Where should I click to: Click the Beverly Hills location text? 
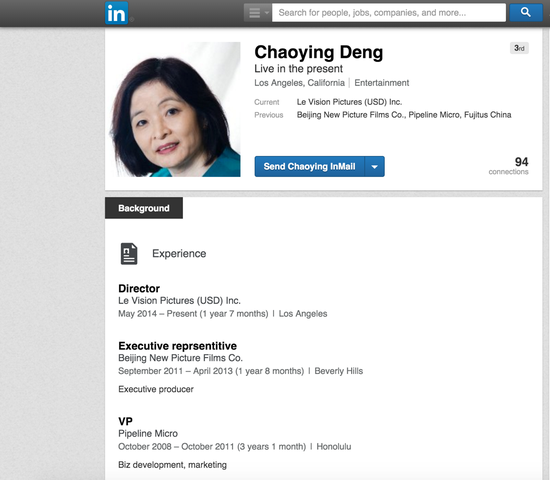click(x=338, y=371)
